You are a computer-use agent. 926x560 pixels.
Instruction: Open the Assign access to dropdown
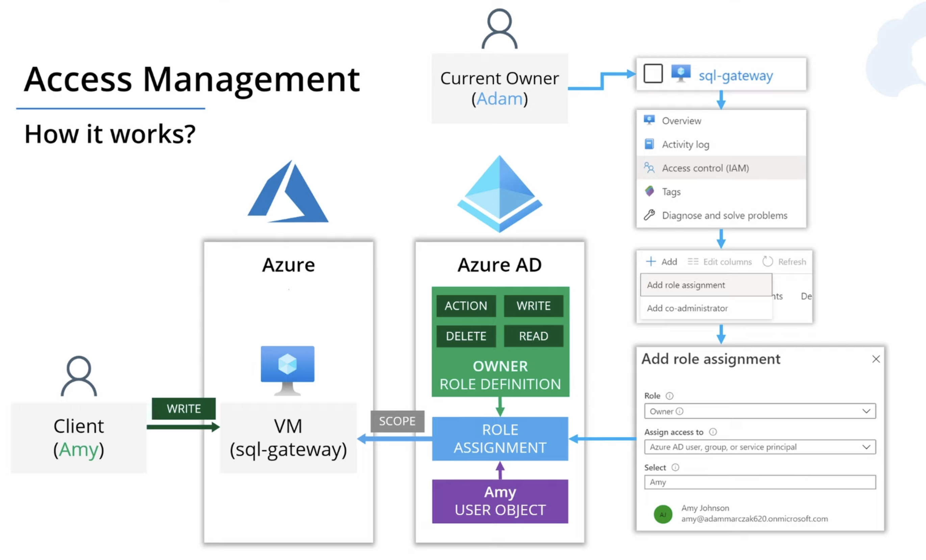coord(760,447)
